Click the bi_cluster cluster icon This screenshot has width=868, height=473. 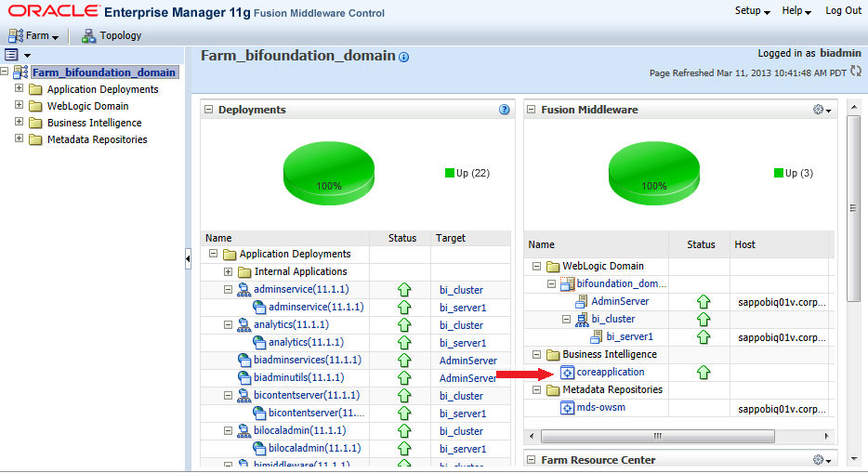click(582, 320)
